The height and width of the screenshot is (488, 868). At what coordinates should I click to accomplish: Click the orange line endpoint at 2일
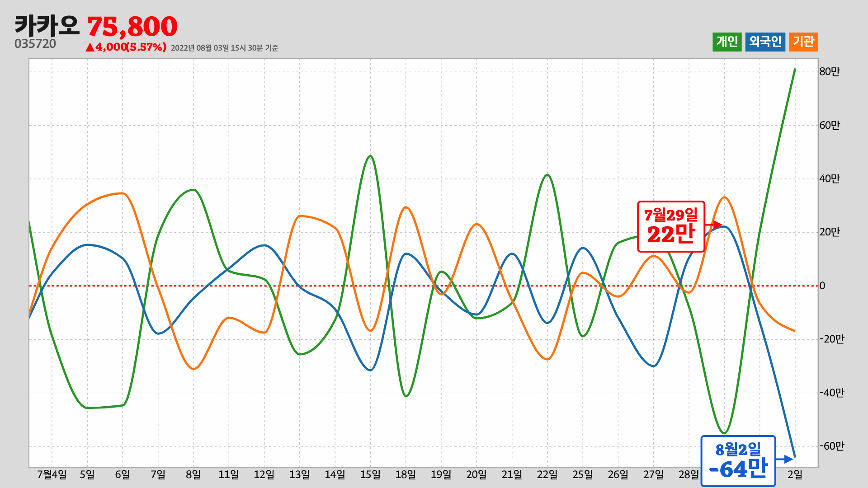[794, 331]
